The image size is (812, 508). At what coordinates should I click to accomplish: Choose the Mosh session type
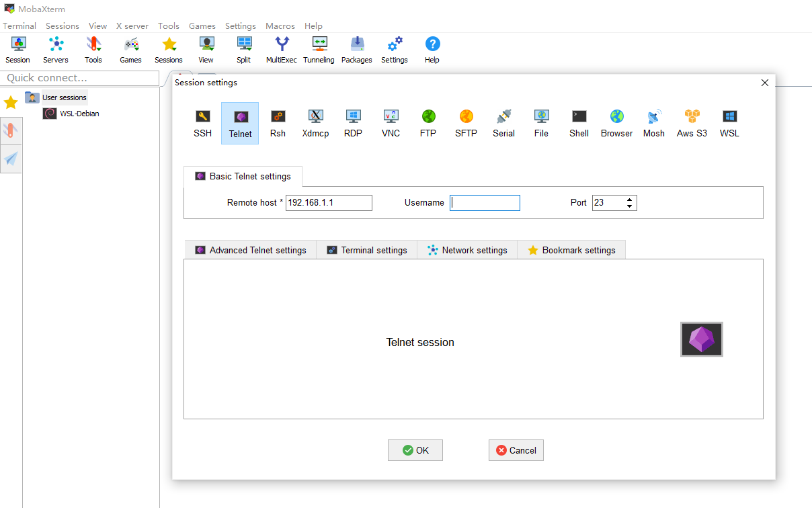[x=653, y=123]
